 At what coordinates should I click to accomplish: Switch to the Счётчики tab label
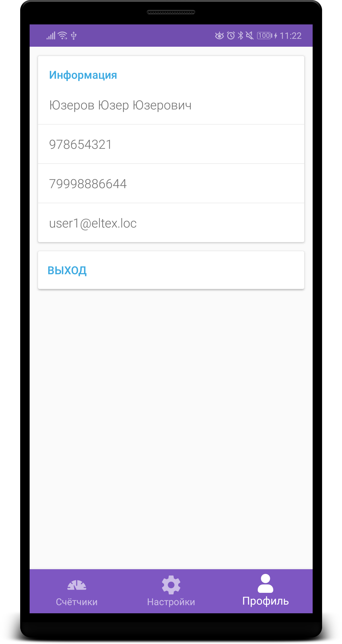(x=77, y=602)
